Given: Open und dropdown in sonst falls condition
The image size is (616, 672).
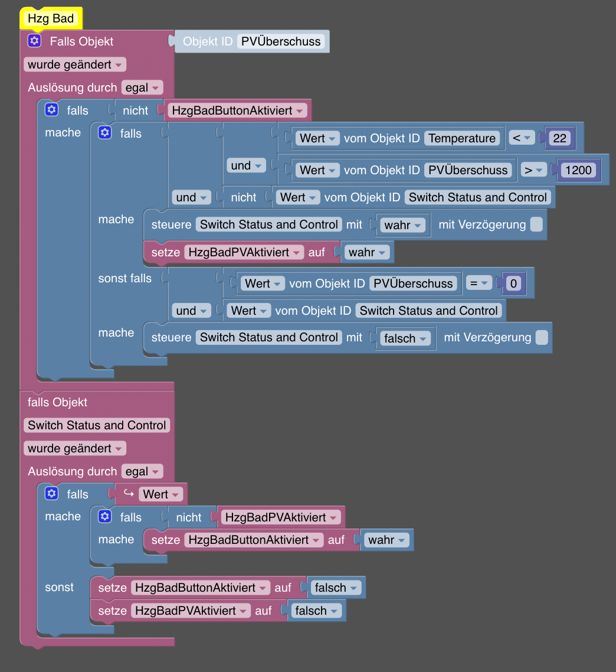Looking at the screenshot, I should tap(191, 310).
